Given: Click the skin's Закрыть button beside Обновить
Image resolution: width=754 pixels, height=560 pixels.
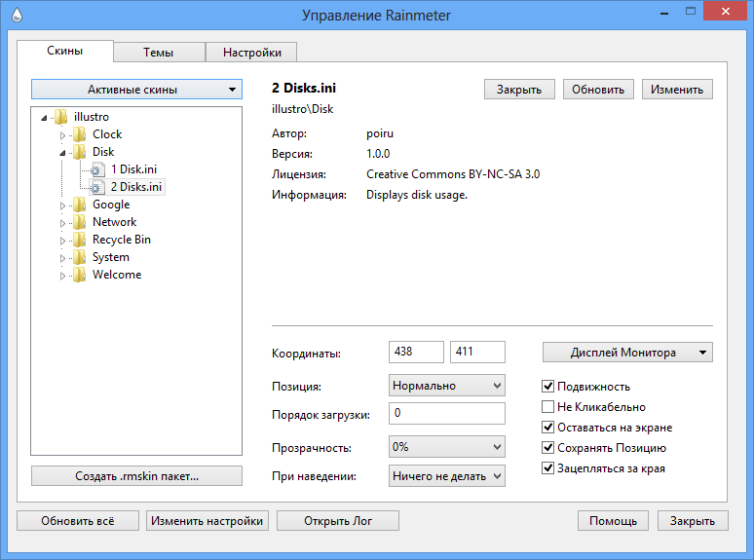Looking at the screenshot, I should tap(519, 90).
